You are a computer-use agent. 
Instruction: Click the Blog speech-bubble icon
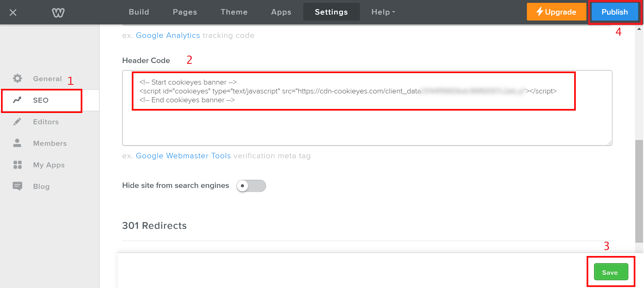pos(17,186)
